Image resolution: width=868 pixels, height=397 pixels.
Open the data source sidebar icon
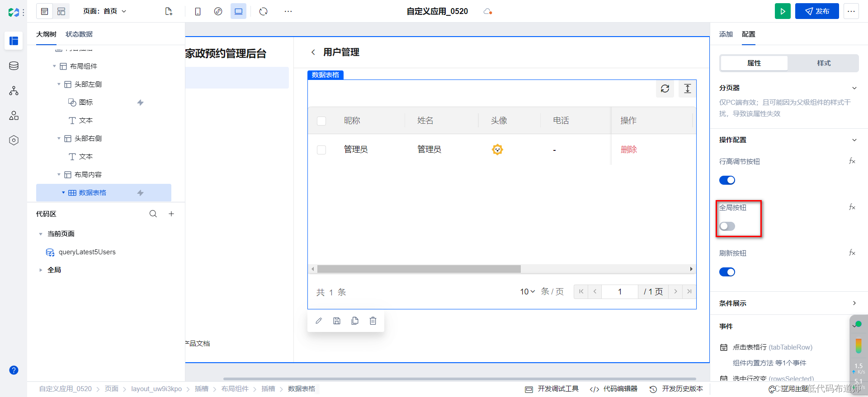pos(14,66)
